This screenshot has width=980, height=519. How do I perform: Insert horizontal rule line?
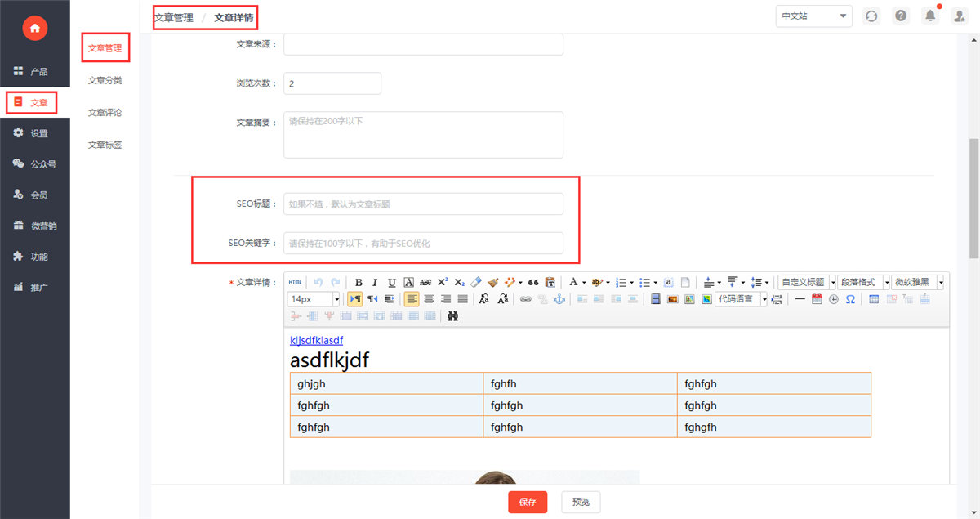coord(800,299)
